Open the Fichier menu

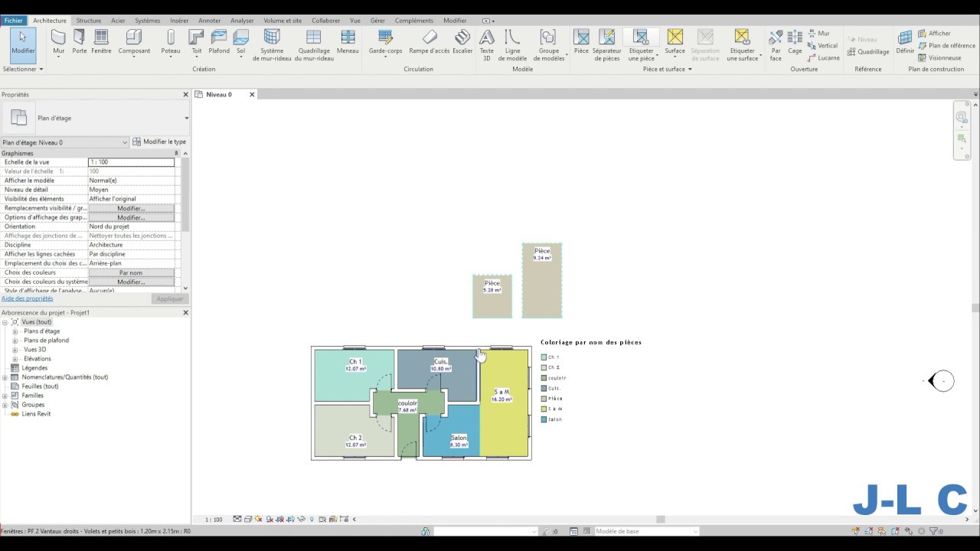[x=13, y=21]
